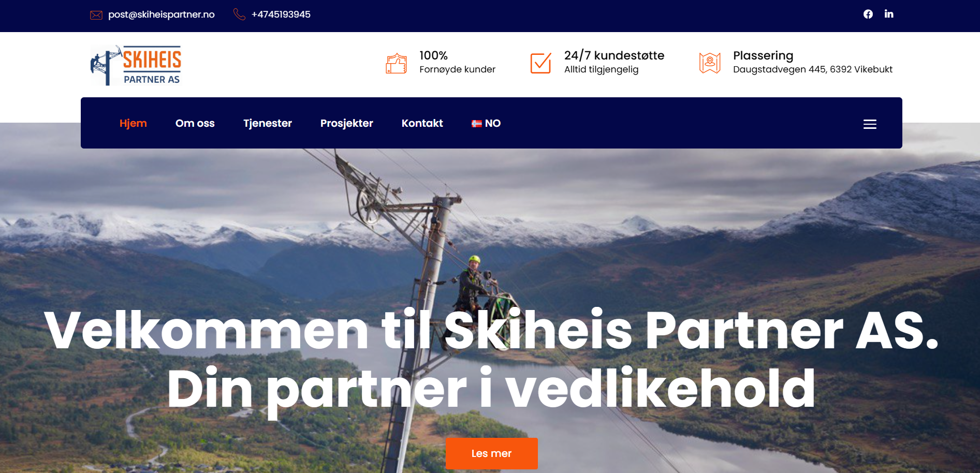This screenshot has width=980, height=473.
Task: Expand the NO language selector
Action: (x=486, y=123)
